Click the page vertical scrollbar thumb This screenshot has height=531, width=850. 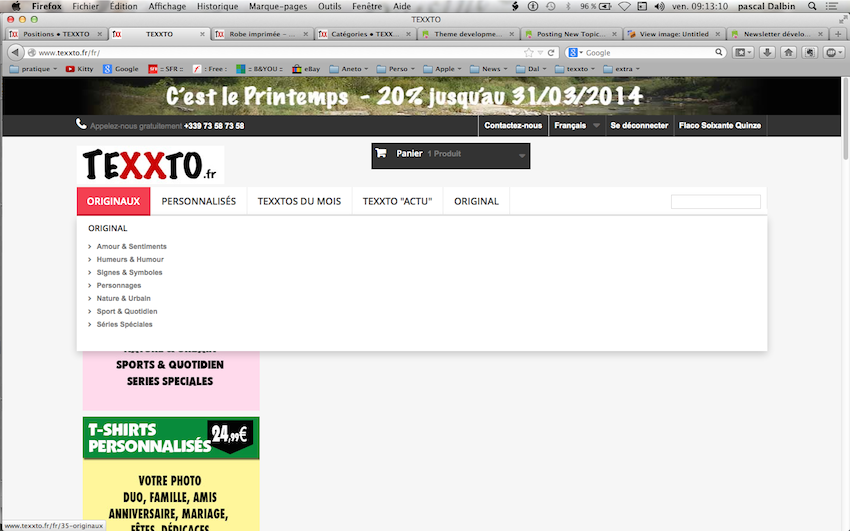[845, 118]
